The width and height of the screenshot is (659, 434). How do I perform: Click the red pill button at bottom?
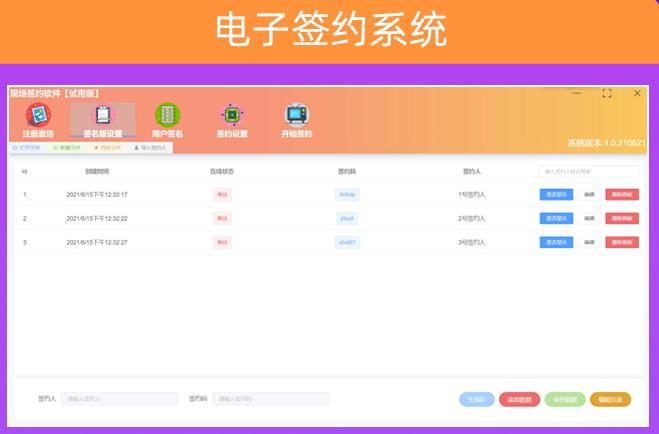(x=519, y=399)
